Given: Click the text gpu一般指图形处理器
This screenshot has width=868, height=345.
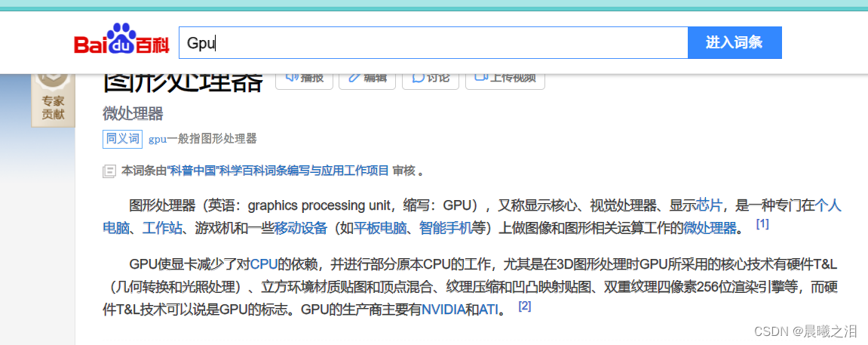Looking at the screenshot, I should (203, 139).
